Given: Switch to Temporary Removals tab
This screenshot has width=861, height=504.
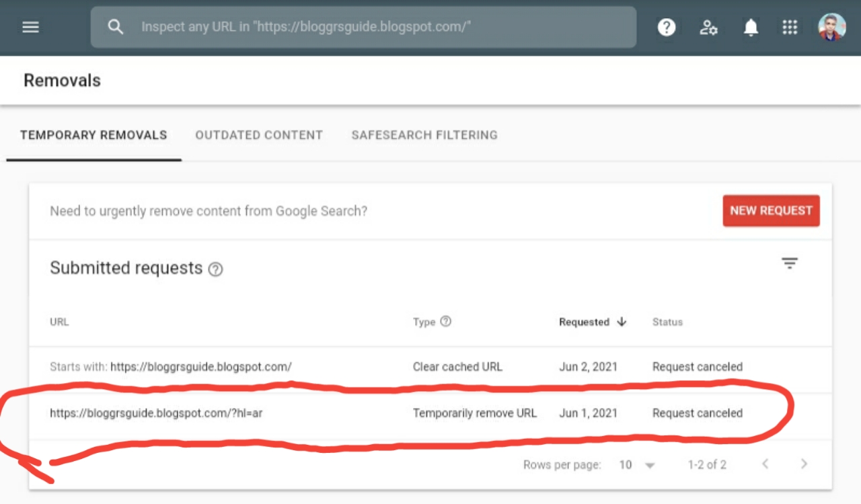Looking at the screenshot, I should 93,135.
